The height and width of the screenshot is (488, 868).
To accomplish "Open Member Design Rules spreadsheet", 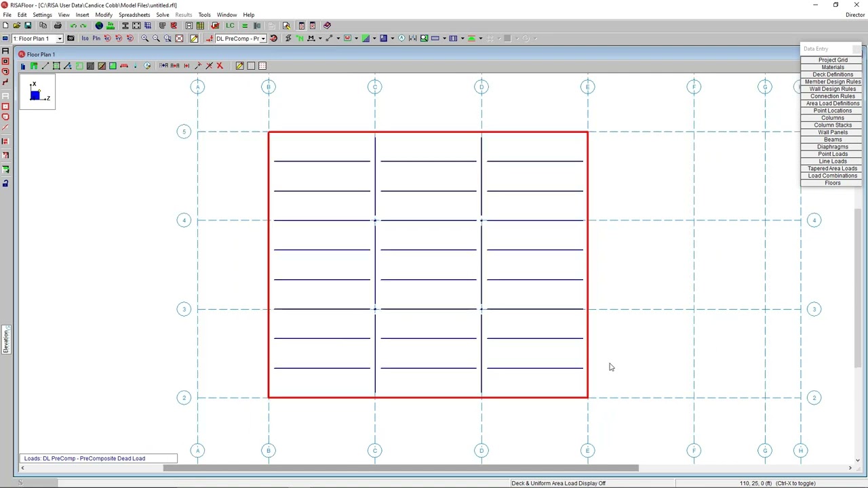I will [833, 81].
